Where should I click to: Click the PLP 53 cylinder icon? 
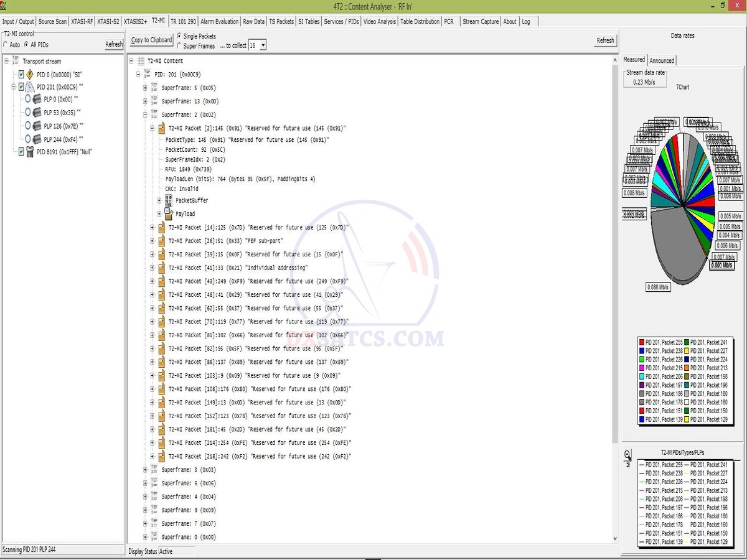[x=37, y=113]
